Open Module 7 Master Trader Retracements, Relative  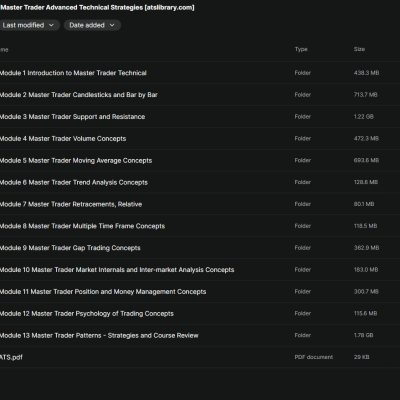(x=71, y=204)
